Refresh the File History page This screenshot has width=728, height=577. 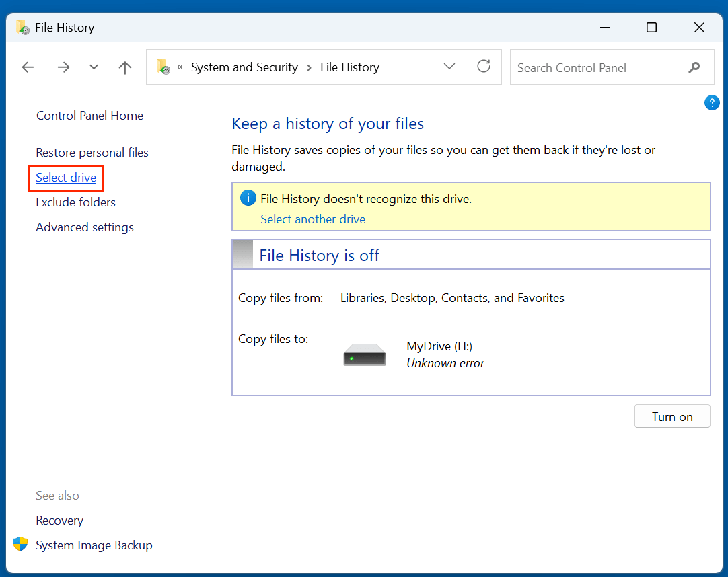(x=484, y=67)
